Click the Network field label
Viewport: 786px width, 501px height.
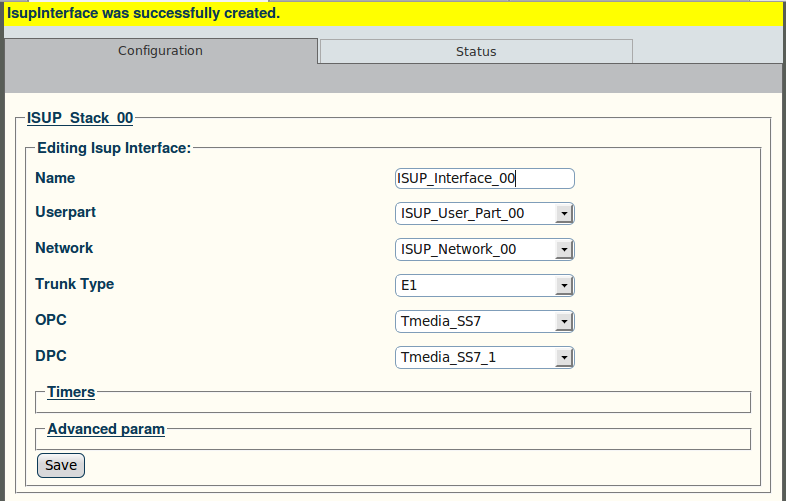(x=64, y=248)
